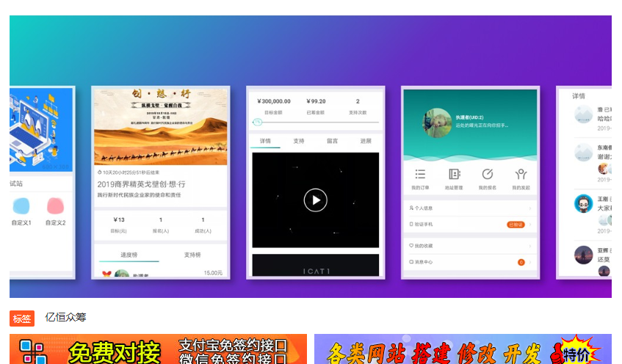Click the user avatar of 执道者
The height and width of the screenshot is (364, 622).
[437, 123]
